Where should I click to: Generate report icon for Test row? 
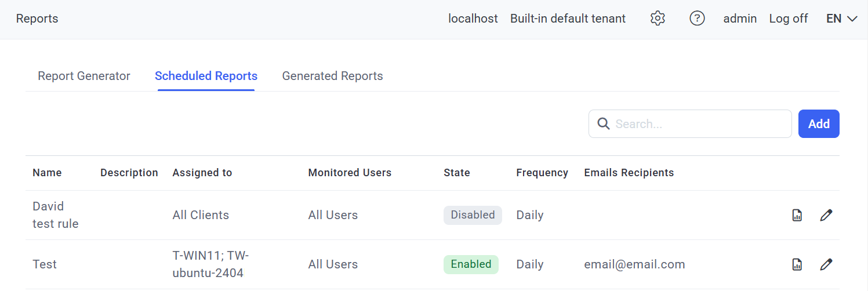[797, 265]
